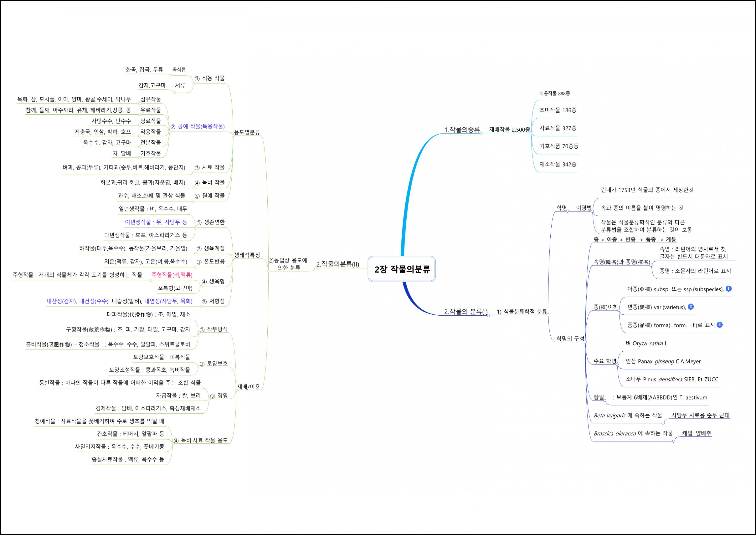The image size is (756, 535).
Task: Select the 2)농업상 용도에 의한 분류 node
Action: (x=288, y=264)
